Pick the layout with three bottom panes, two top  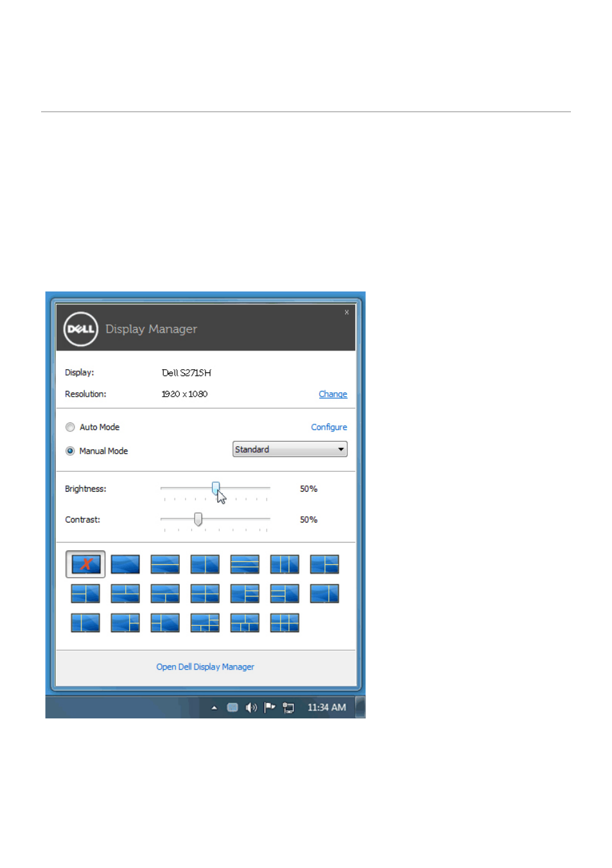coord(245,623)
